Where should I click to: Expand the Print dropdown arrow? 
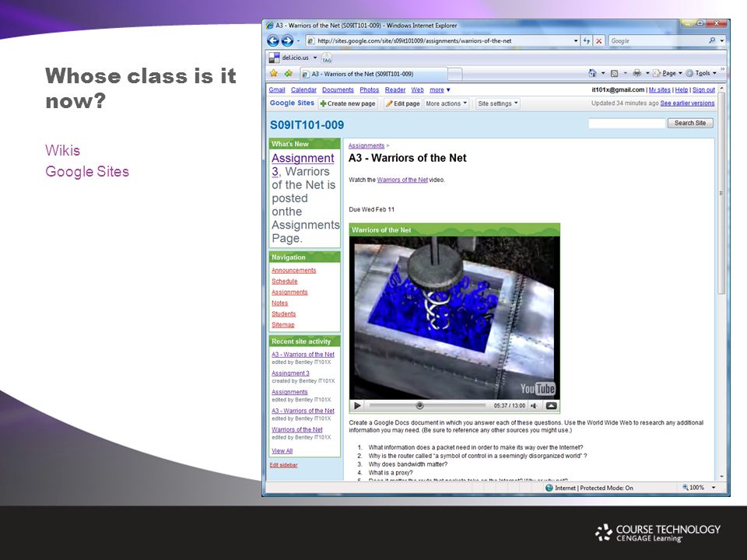click(x=647, y=73)
